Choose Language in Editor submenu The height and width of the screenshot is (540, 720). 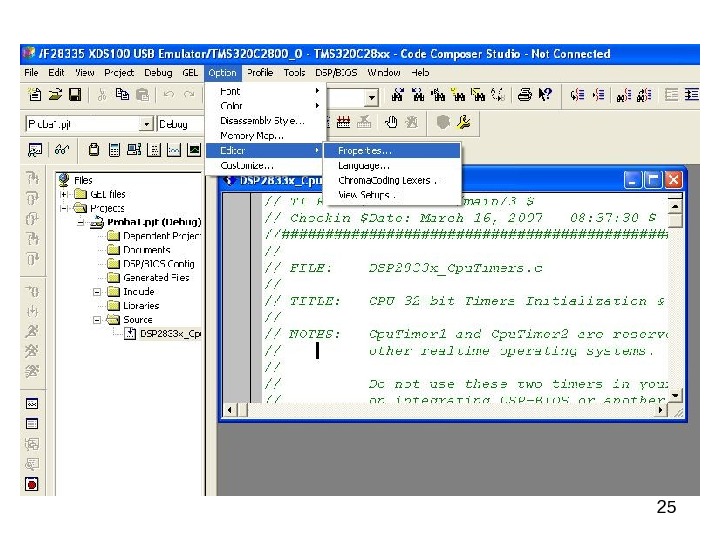tap(392, 165)
